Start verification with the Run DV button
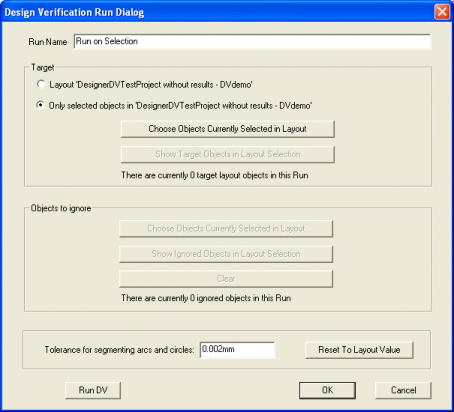 (x=93, y=390)
